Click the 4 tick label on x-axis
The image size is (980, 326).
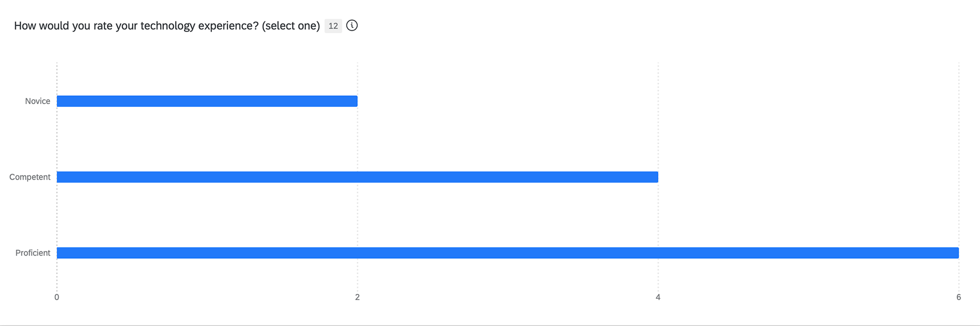(x=658, y=297)
